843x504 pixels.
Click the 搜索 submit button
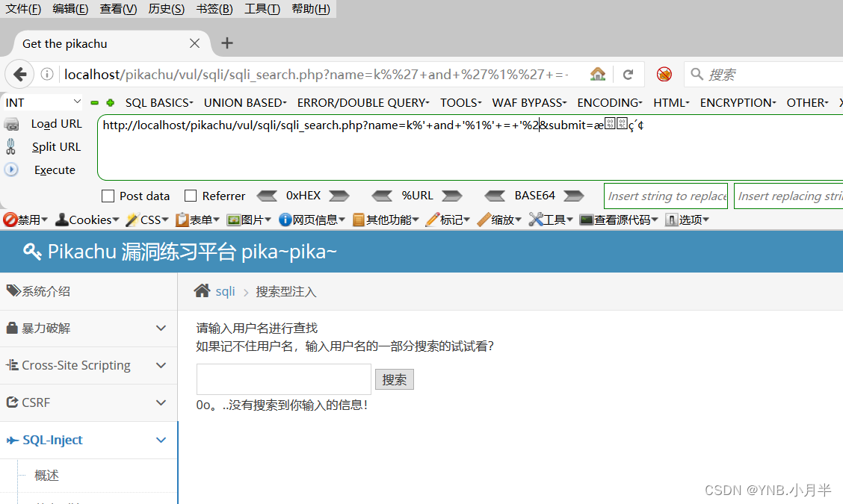coord(394,380)
